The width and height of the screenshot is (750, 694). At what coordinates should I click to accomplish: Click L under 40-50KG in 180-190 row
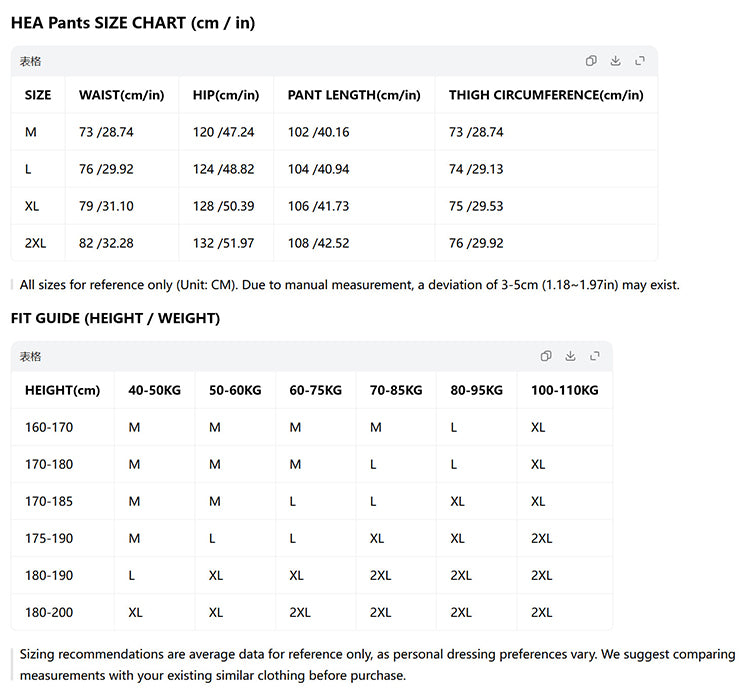tap(132, 575)
